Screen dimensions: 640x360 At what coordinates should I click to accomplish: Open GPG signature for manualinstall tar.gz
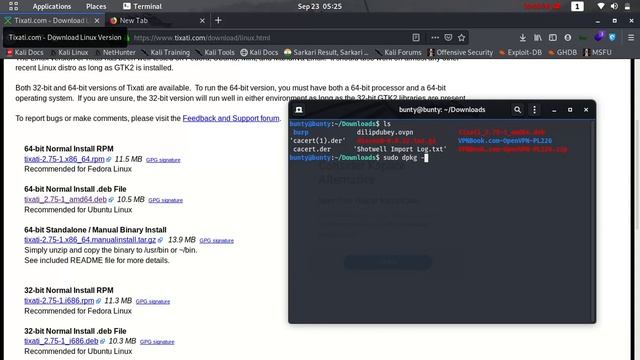pos(217,241)
